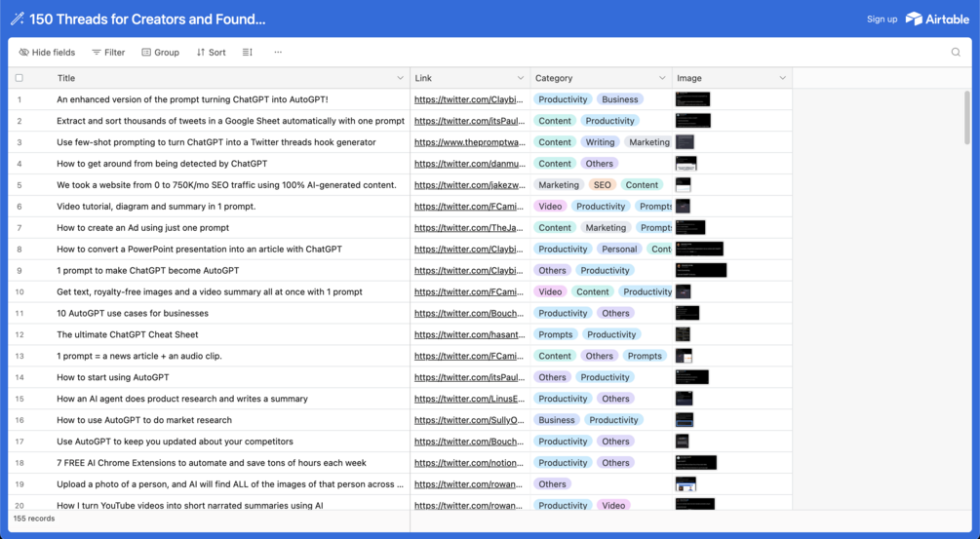The image size is (980, 539).
Task: Click the vertical scrollbar of the table
Action: (967, 117)
